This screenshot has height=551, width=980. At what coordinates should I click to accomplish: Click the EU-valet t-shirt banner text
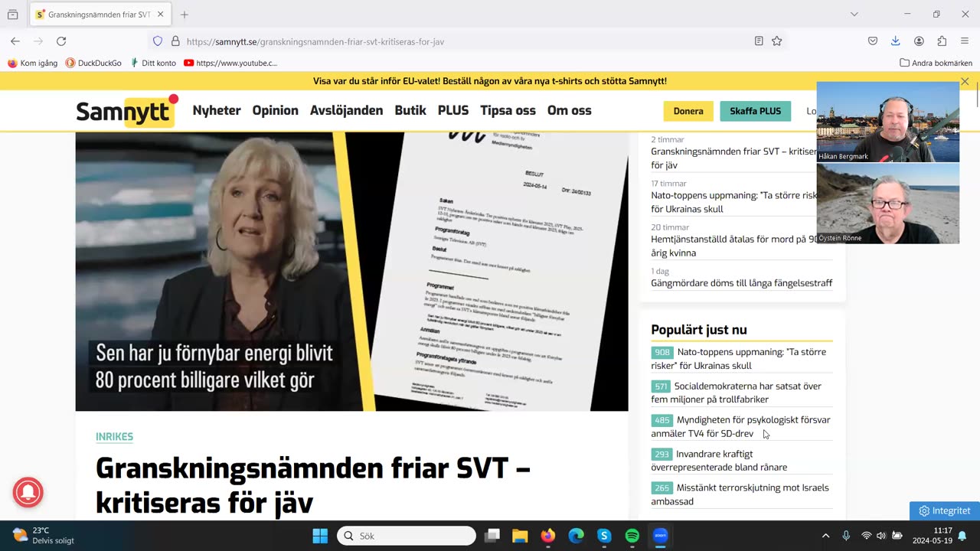[490, 81]
